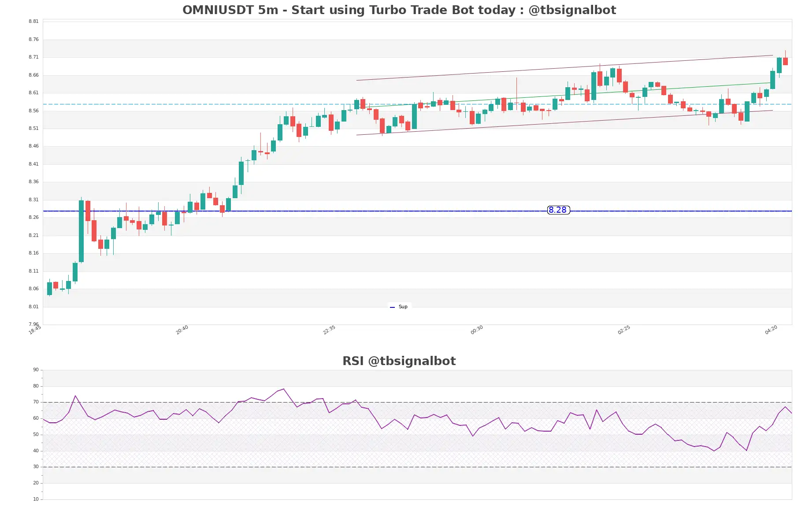
Task: Click the RSI 10 axis label
Action: pyautogui.click(x=36, y=499)
